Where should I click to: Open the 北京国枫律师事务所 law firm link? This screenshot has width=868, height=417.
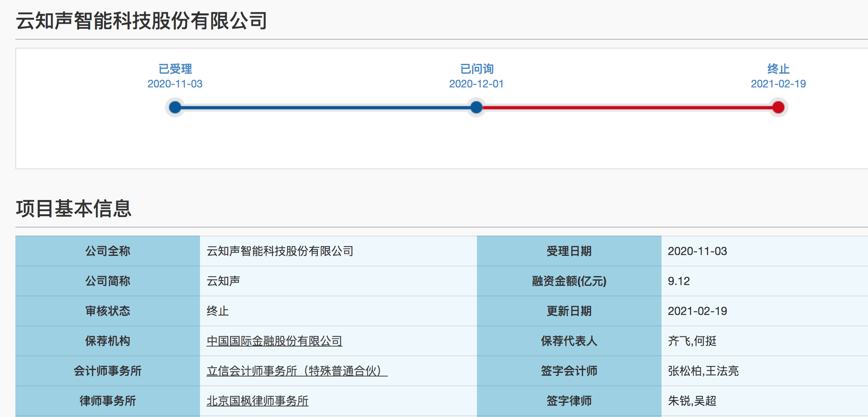pyautogui.click(x=257, y=401)
